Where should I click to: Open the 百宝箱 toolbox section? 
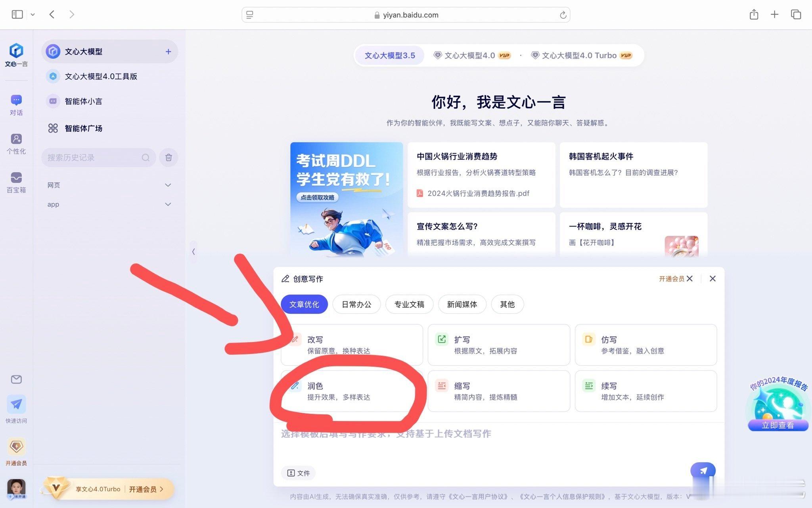coord(16,183)
